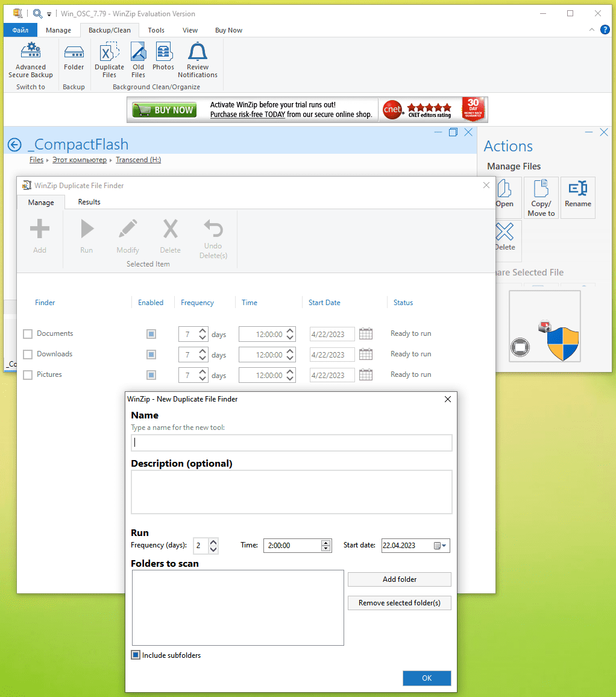Tick the Documents finder checkbox
The height and width of the screenshot is (697, 616).
28,334
